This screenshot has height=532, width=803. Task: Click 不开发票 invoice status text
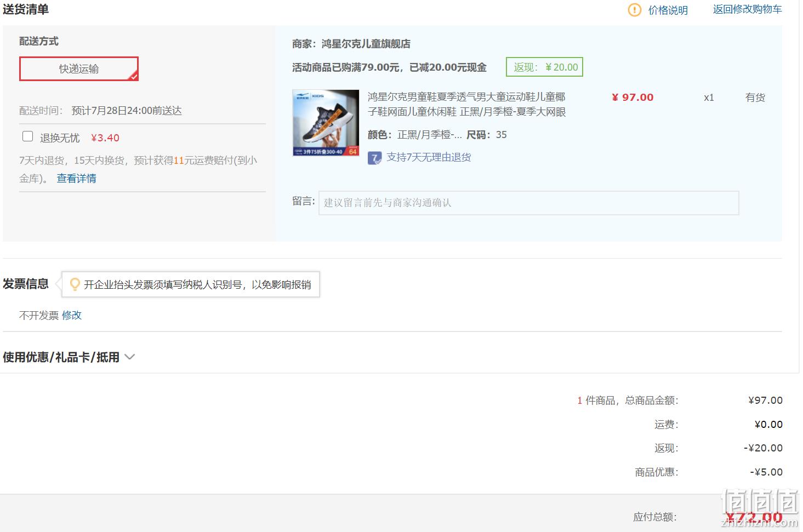coord(39,316)
